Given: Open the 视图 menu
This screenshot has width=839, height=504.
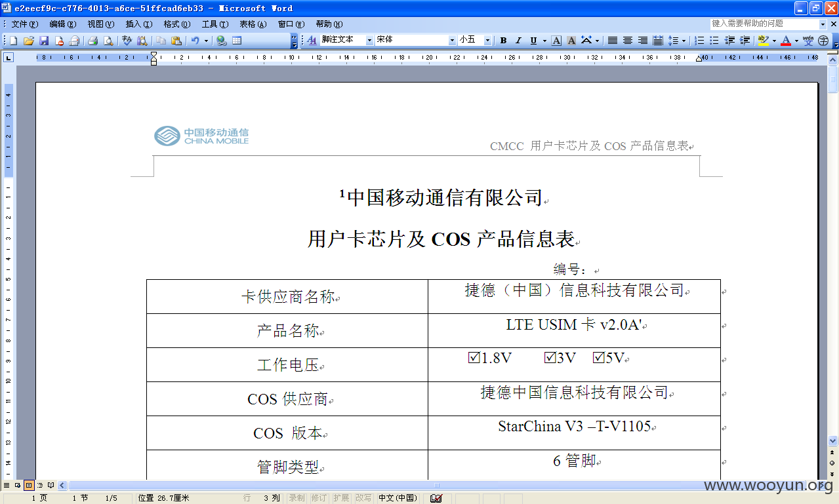Looking at the screenshot, I should (100, 24).
